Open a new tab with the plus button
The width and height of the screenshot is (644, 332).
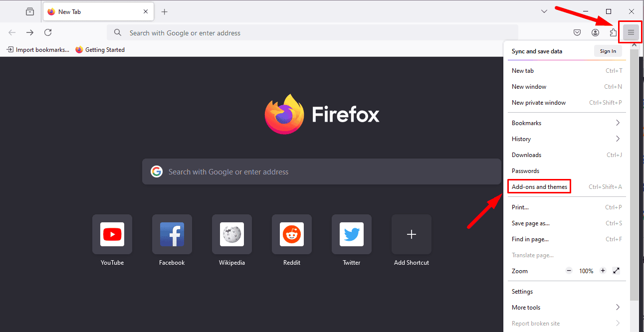[164, 11]
